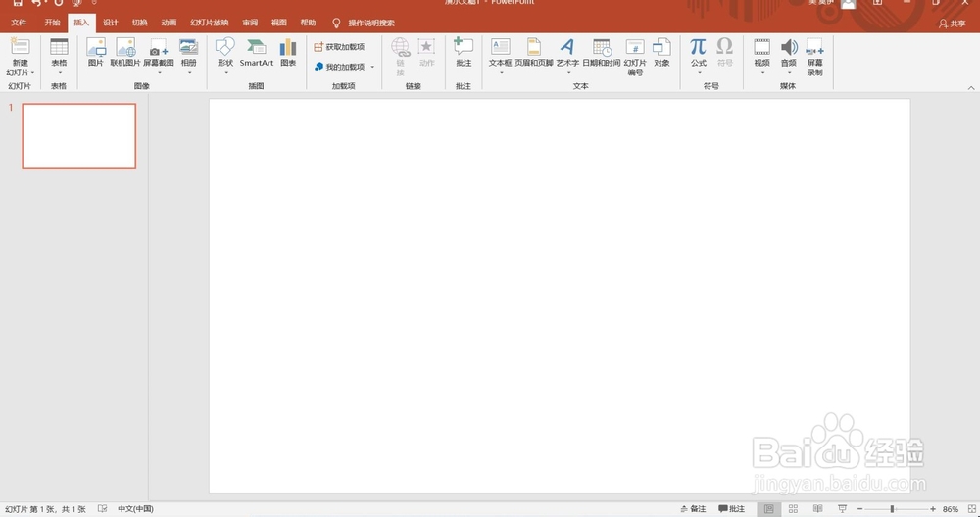This screenshot has width=980, height=517.
Task: Expand the 表格 dropdown arrow
Action: [60, 73]
